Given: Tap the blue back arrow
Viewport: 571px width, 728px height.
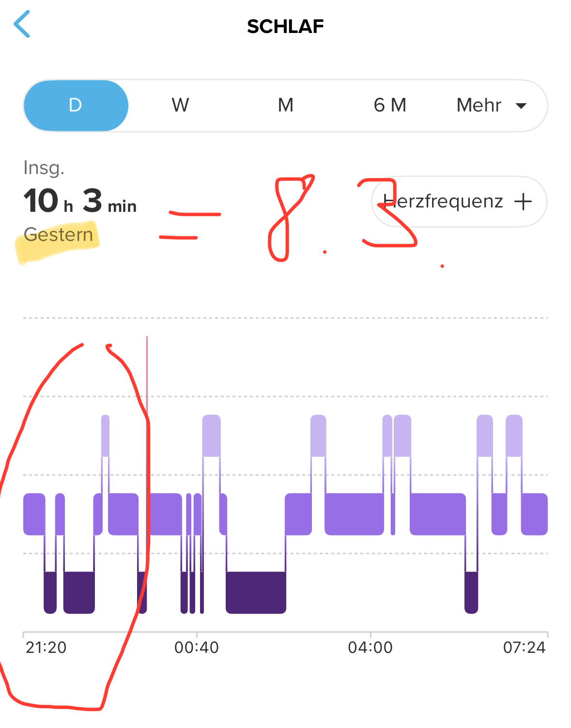Looking at the screenshot, I should (22, 24).
